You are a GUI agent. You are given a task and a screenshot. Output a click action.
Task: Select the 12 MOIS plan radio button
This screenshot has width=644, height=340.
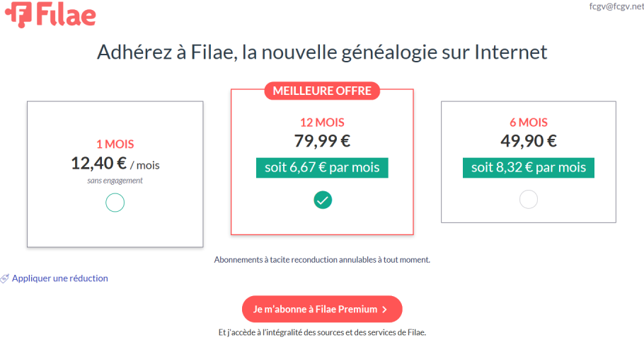[323, 200]
